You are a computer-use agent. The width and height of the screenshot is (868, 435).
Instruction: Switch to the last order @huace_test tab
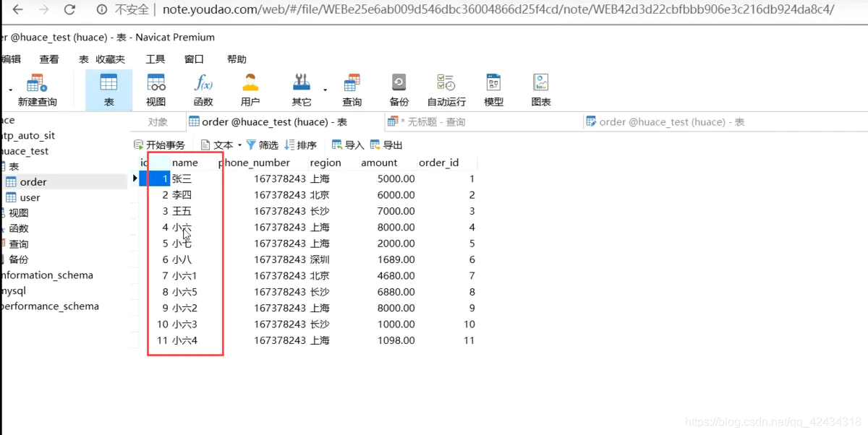pos(665,122)
